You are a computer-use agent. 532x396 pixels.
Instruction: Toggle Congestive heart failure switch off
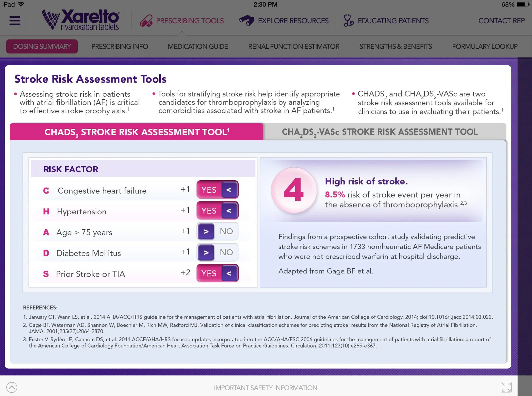click(217, 190)
